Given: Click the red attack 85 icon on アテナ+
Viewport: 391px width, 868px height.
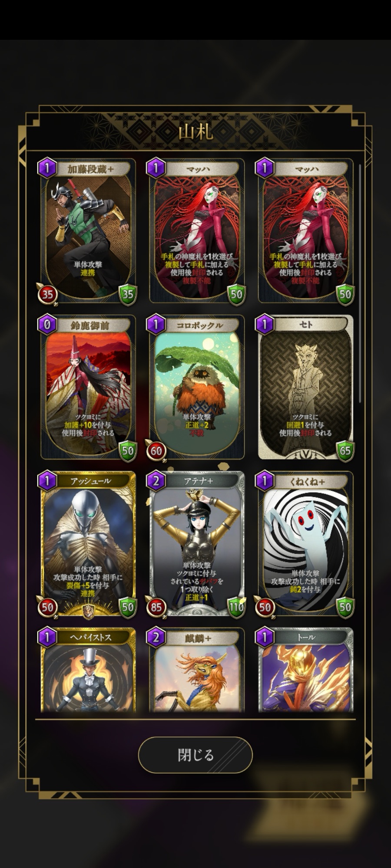Looking at the screenshot, I should (156, 607).
